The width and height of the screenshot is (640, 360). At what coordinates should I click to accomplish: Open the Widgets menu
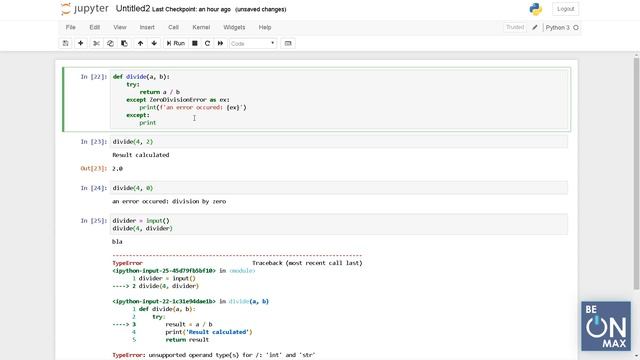(234, 27)
